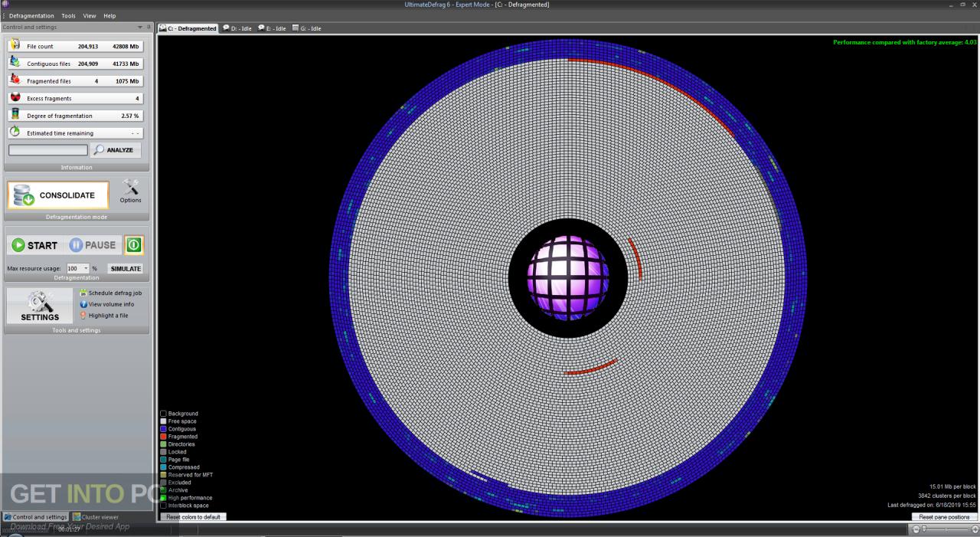Switch to the G: - Idle drive tab
The height and width of the screenshot is (537, 980).
pyautogui.click(x=306, y=28)
